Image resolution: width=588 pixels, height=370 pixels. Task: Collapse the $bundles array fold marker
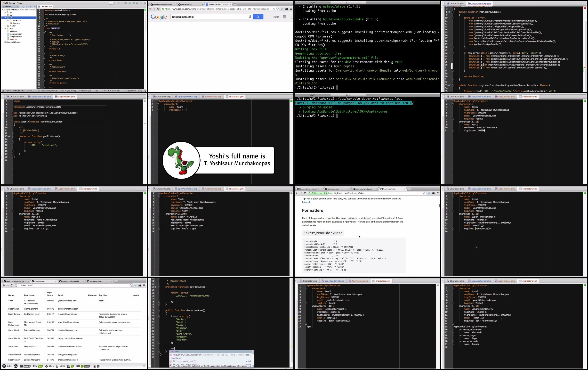452,18
